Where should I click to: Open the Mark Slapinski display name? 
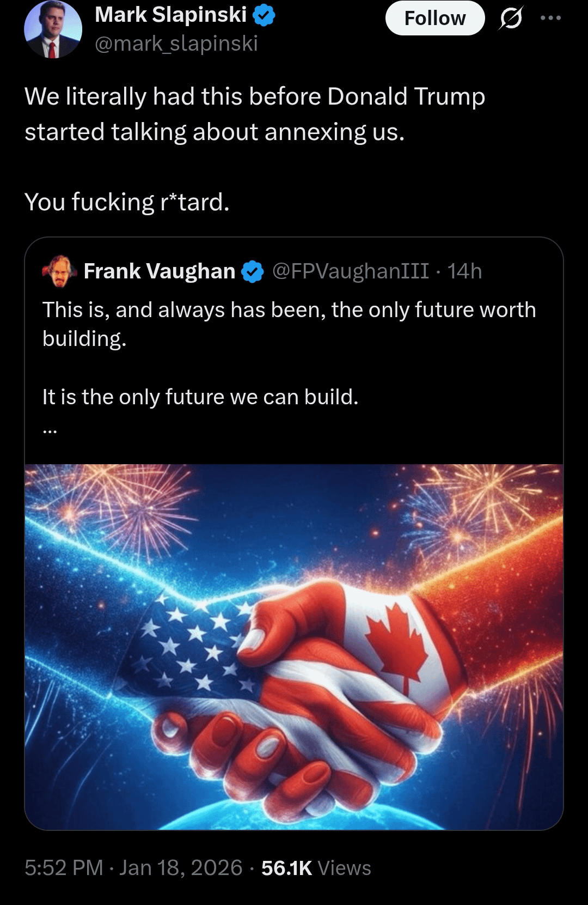[x=170, y=15]
